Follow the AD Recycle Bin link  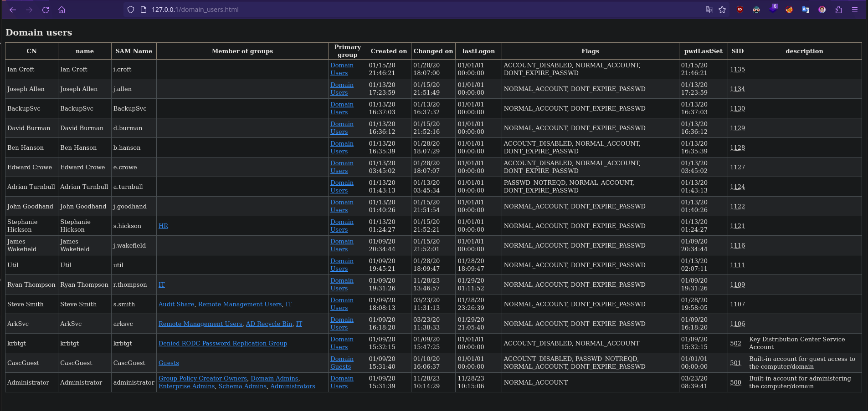[269, 324]
